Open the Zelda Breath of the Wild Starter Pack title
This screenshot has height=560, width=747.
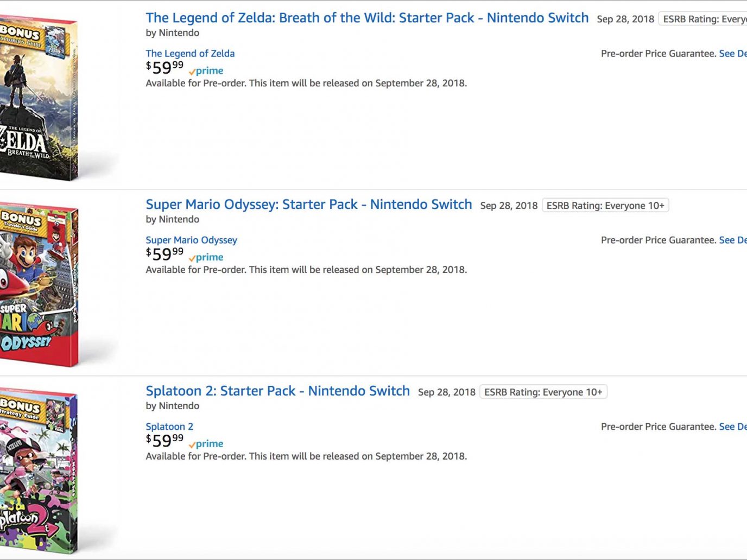(367, 18)
